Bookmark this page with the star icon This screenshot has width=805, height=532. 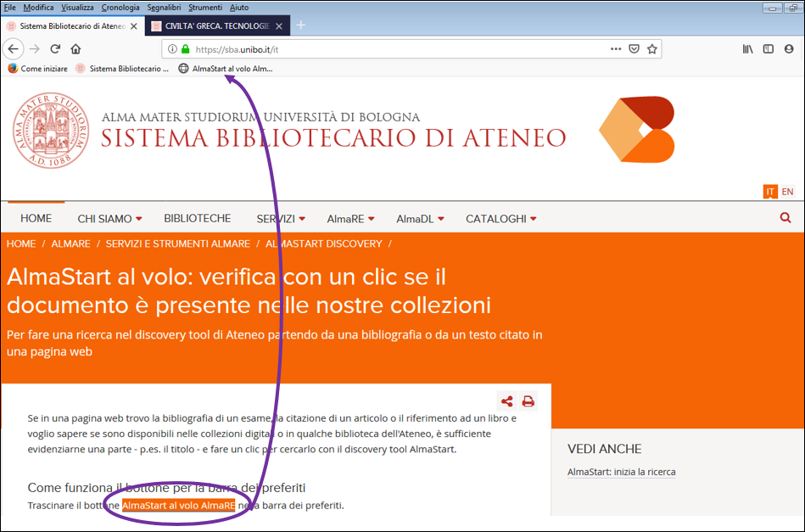pos(651,49)
